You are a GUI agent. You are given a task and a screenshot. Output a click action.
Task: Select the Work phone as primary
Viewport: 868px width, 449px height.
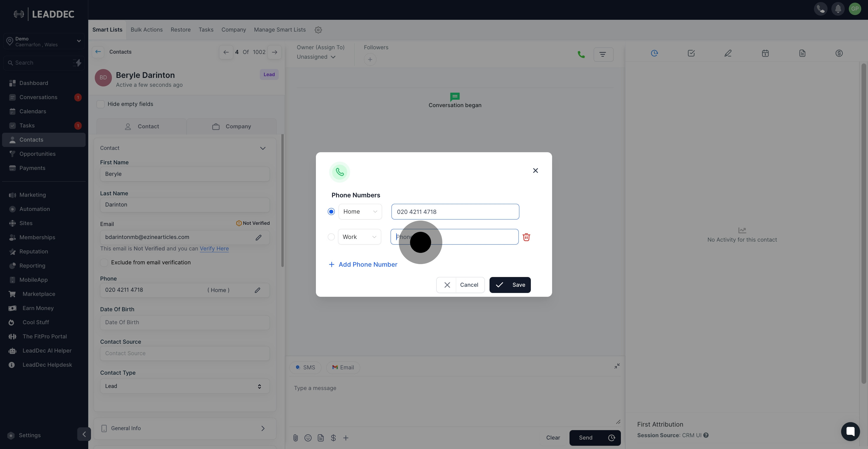coord(331,237)
